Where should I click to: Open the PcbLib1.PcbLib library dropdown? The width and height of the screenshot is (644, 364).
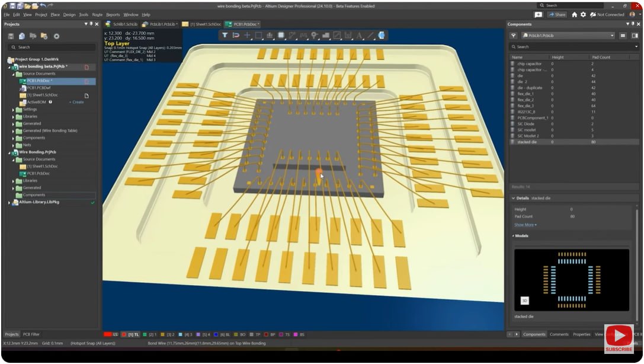[568, 36]
